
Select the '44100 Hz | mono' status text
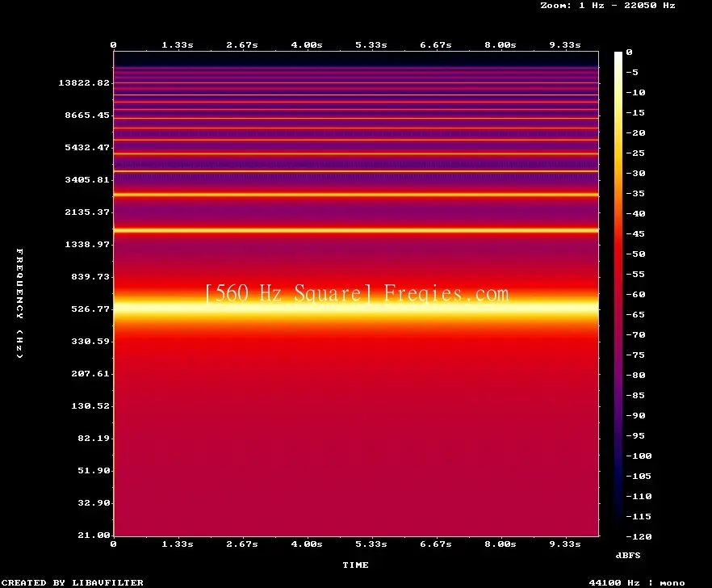coord(637,582)
